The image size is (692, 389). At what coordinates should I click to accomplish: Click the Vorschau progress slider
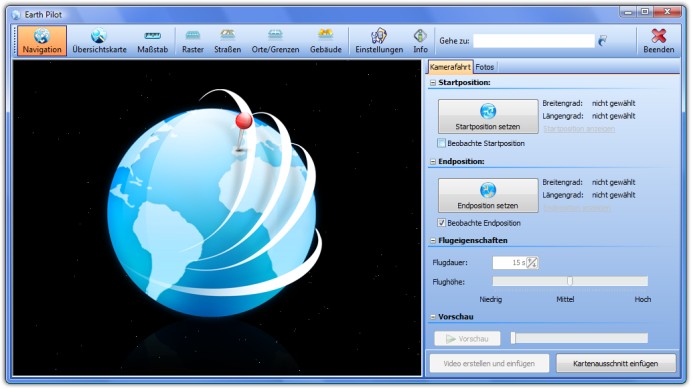click(579, 338)
